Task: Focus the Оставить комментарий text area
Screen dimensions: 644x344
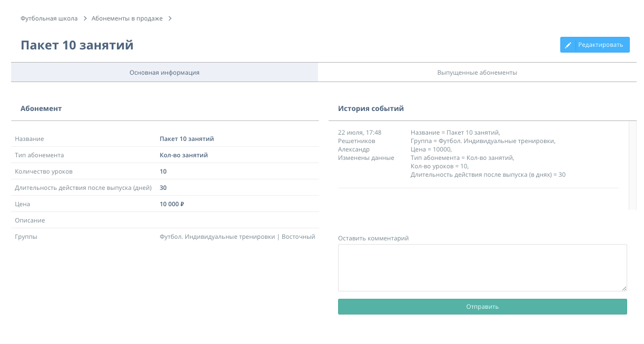Action: click(482, 267)
